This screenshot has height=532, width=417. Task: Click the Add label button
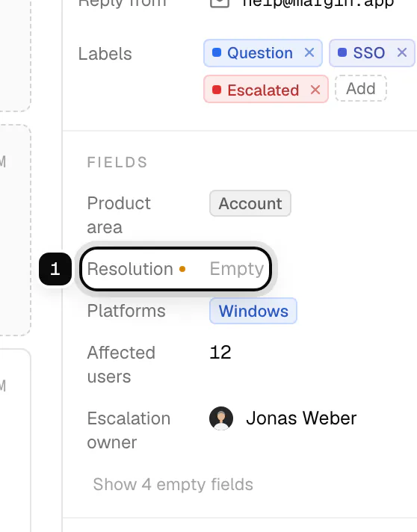(361, 89)
